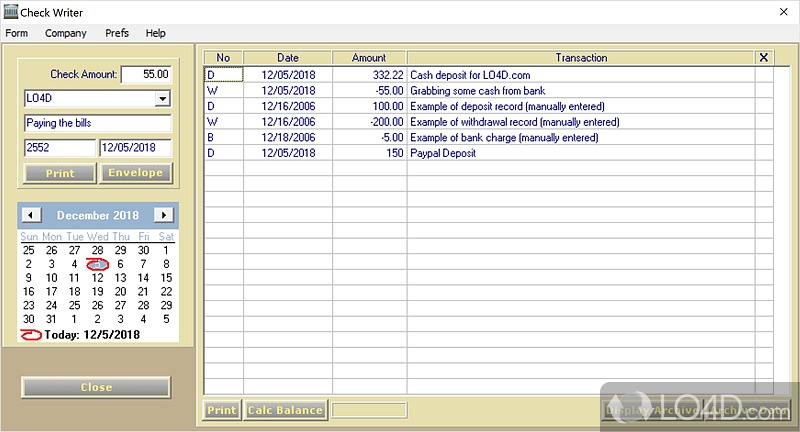This screenshot has height=432, width=800.
Task: Go to previous month in calendar
Action: (32, 215)
